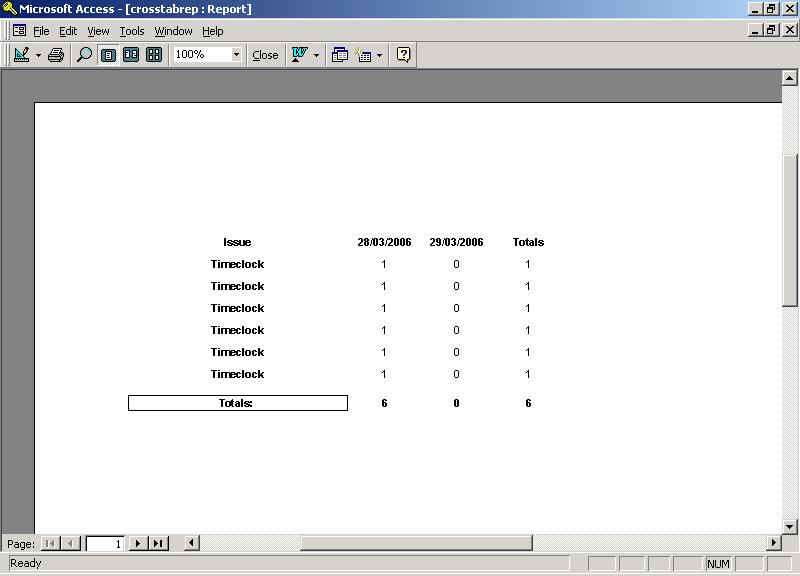The width and height of the screenshot is (800, 576).
Task: Click the New Object icon
Action: coord(363,55)
